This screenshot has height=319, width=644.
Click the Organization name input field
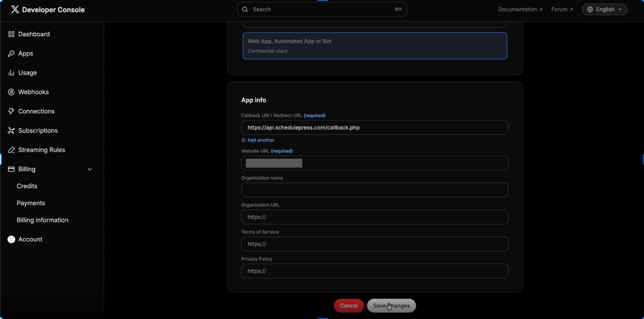pyautogui.click(x=375, y=190)
